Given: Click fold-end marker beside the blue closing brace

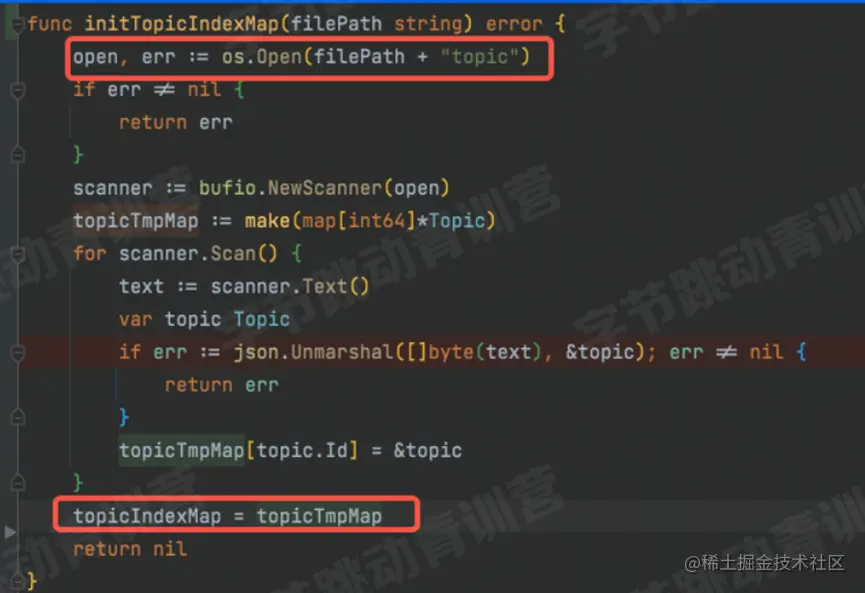Looking at the screenshot, I should tap(18, 418).
